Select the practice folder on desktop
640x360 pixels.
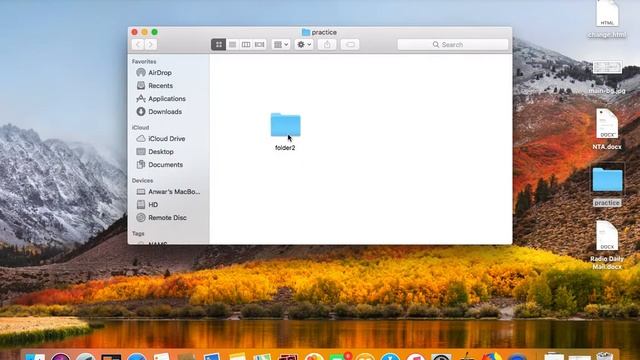coord(607,180)
